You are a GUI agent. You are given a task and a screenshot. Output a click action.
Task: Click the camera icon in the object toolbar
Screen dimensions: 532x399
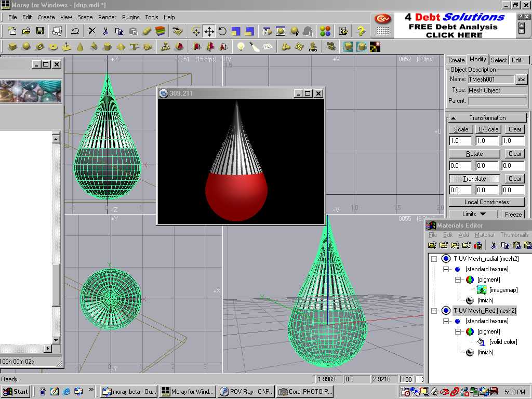[330, 47]
